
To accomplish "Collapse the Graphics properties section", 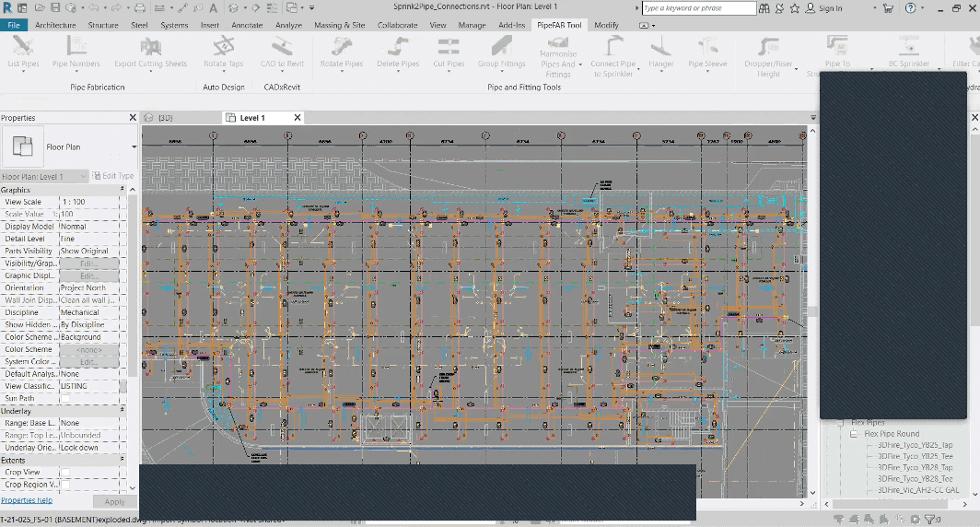I will (122, 190).
